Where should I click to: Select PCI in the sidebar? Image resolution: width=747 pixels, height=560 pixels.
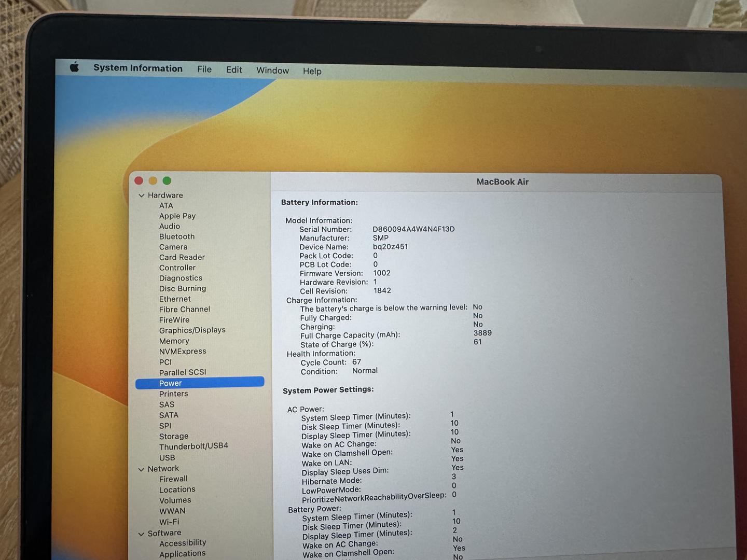[x=165, y=362]
